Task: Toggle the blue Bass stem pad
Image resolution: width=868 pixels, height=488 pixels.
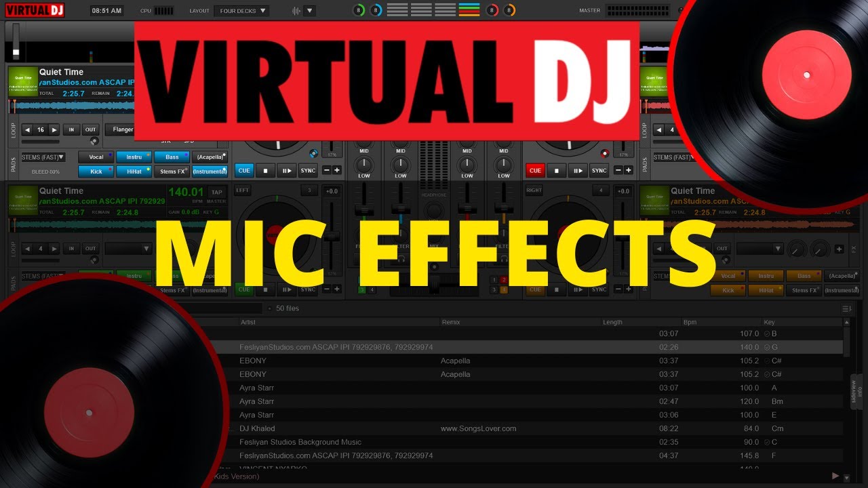Action: 172,157
